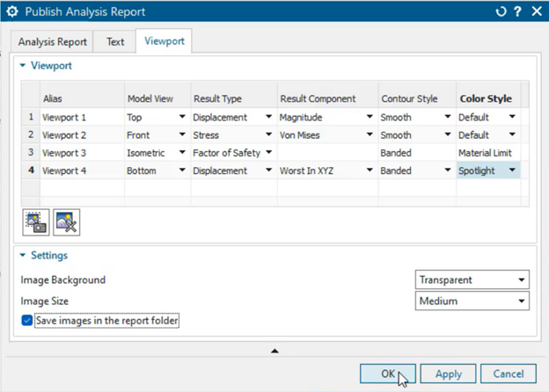Image resolution: width=549 pixels, height=392 pixels.
Task: Open Color Style dropdown for Viewport 2
Action: [x=512, y=134]
